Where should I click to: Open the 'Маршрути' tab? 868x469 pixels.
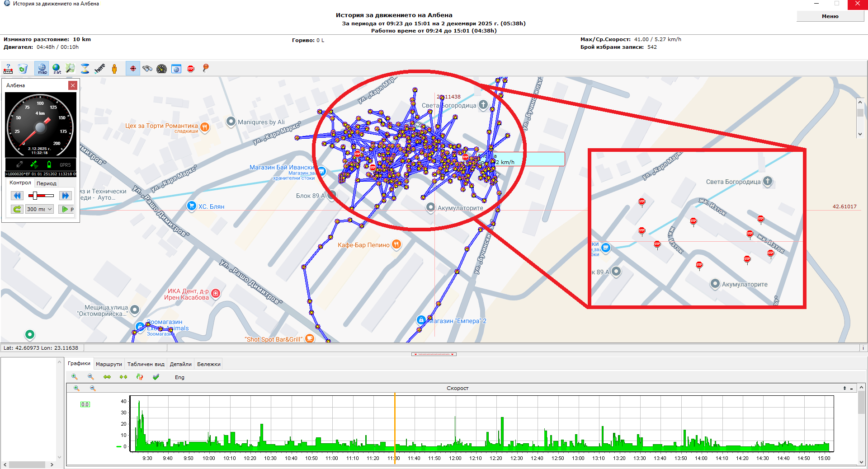[108, 364]
